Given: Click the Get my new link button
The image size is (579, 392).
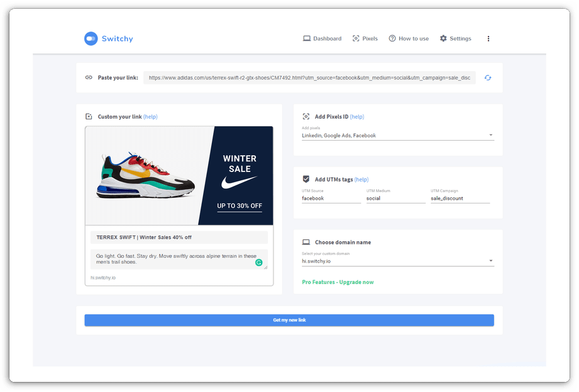Looking at the screenshot, I should click(289, 320).
